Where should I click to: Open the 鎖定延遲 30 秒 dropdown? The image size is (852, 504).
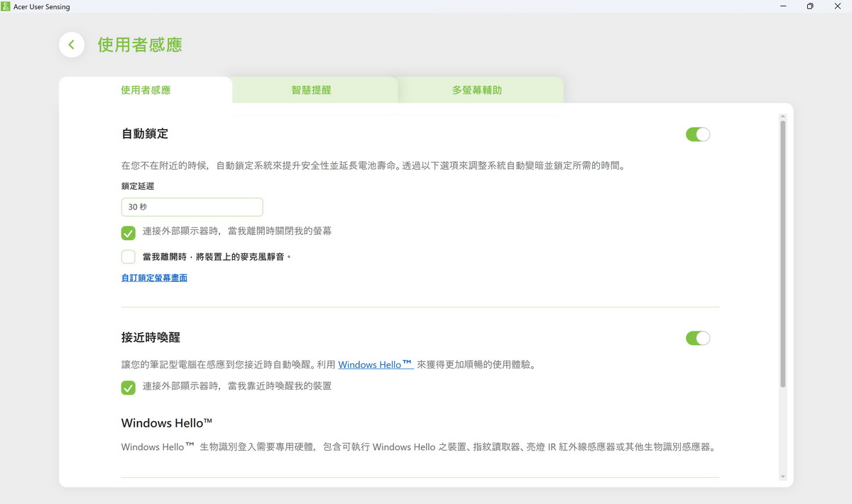(x=192, y=207)
